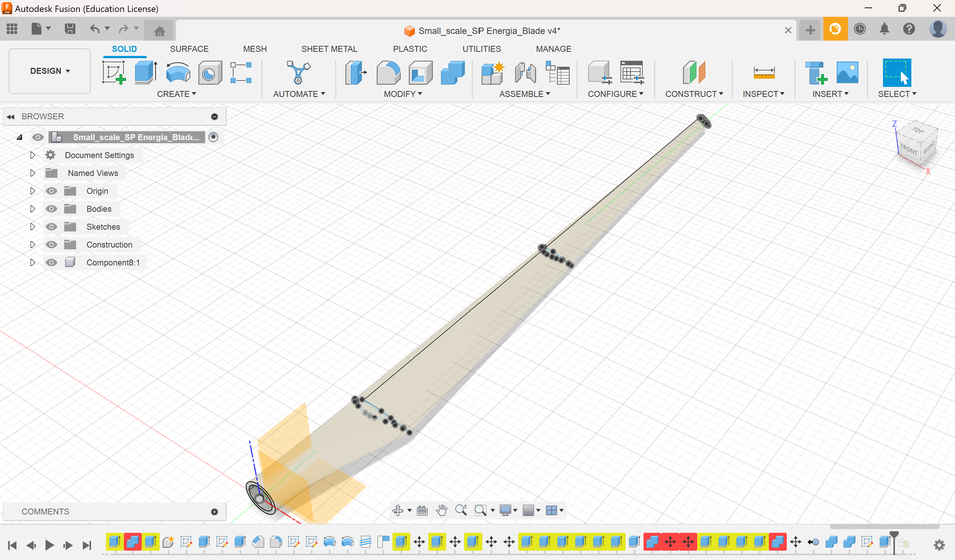955x560 pixels.
Task: Select the Combine tool
Action: pos(453,72)
